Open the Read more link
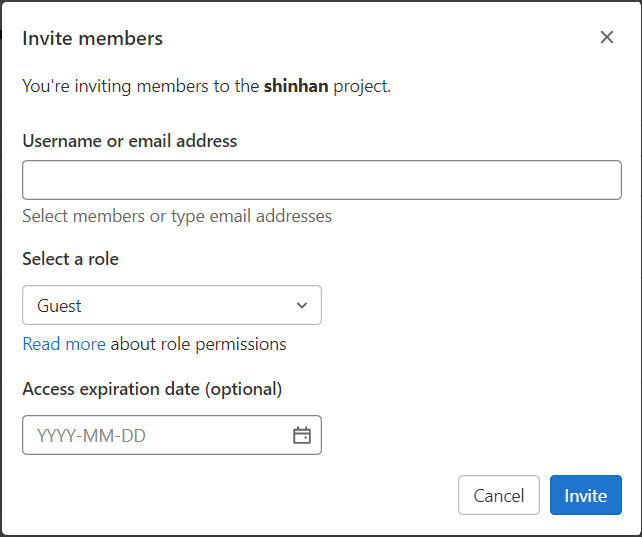 pyautogui.click(x=64, y=344)
